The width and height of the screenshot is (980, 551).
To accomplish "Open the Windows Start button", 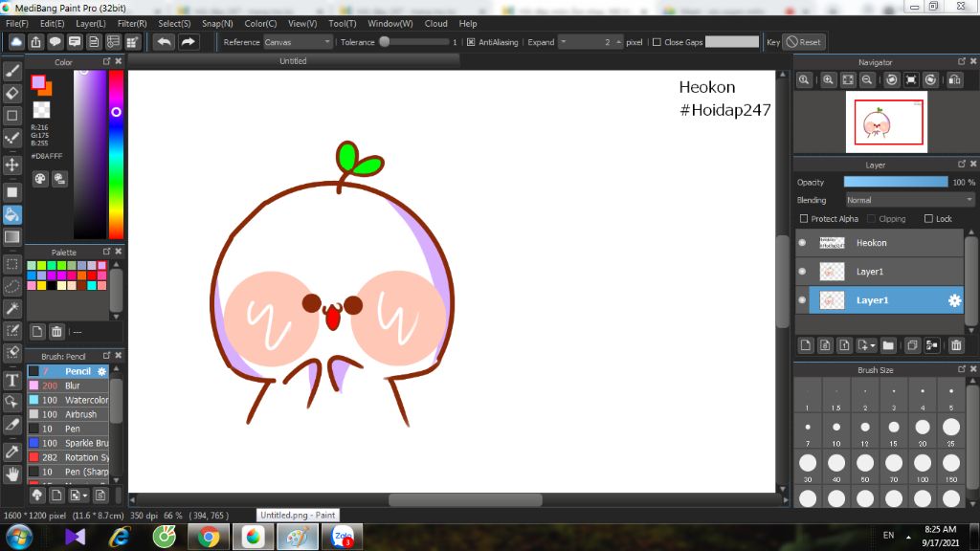I will [x=19, y=537].
